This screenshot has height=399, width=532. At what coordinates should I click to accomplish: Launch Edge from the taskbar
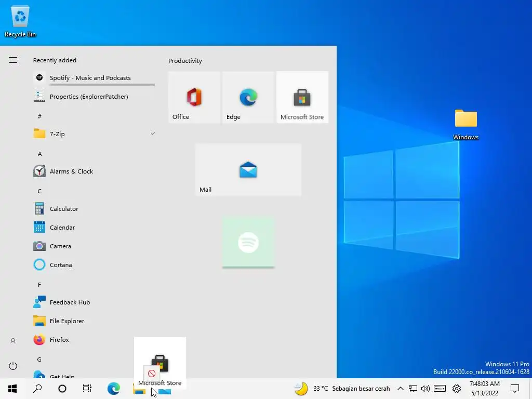point(114,389)
